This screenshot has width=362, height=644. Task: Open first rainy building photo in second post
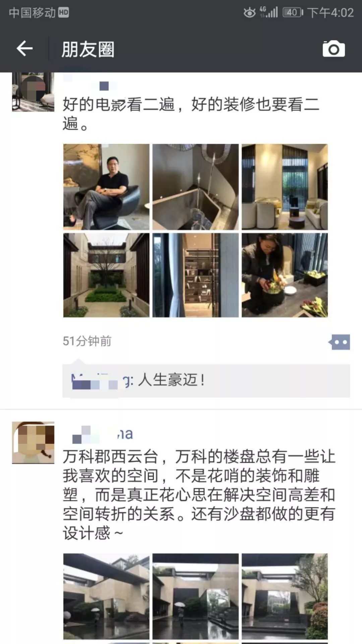(x=106, y=596)
